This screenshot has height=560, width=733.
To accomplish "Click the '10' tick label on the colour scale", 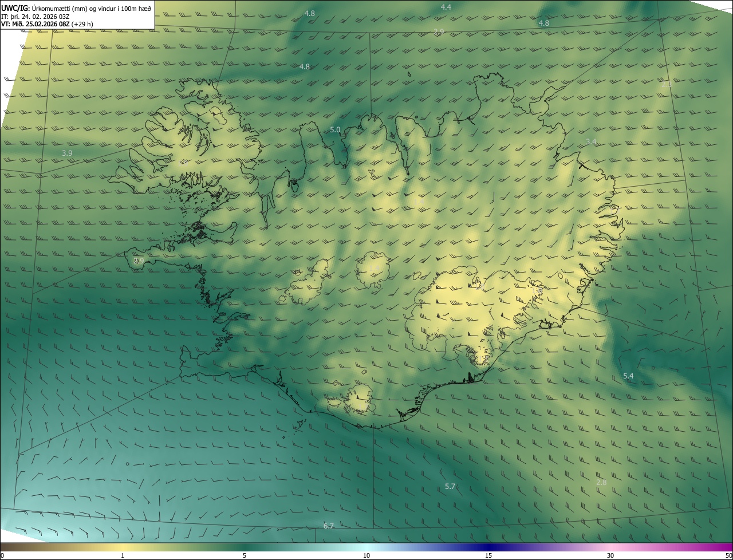I will click(366, 555).
